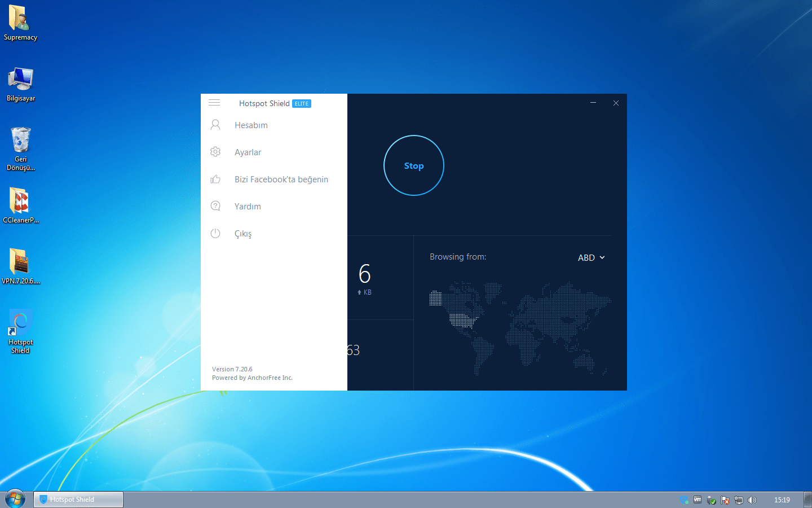This screenshot has height=508, width=812.
Task: Select the Geri Dönüşüm recycle bin
Action: (20, 148)
